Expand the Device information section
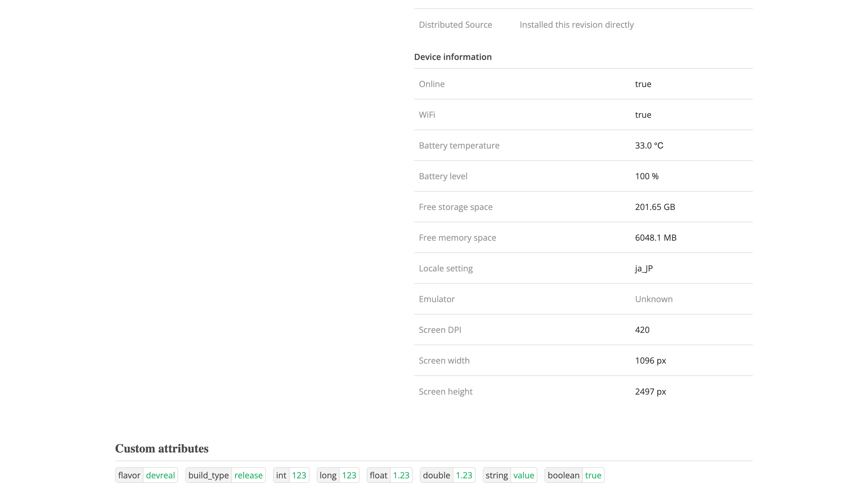868x488 pixels. (453, 57)
